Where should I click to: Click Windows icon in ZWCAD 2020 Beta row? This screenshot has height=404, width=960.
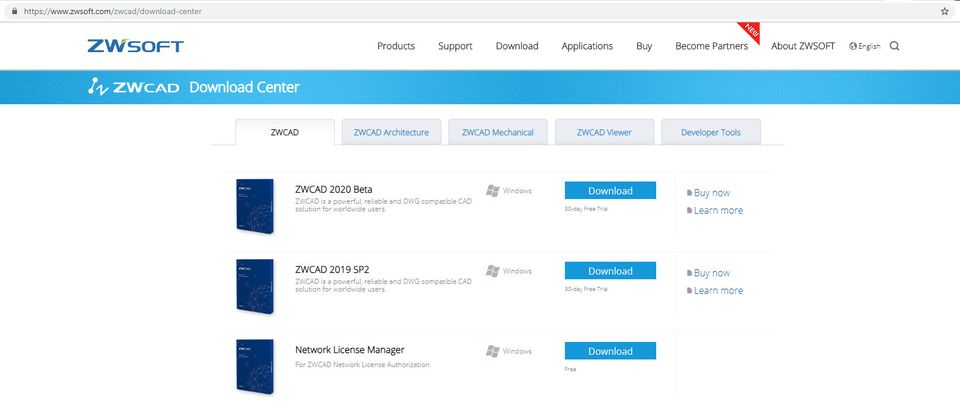click(493, 190)
